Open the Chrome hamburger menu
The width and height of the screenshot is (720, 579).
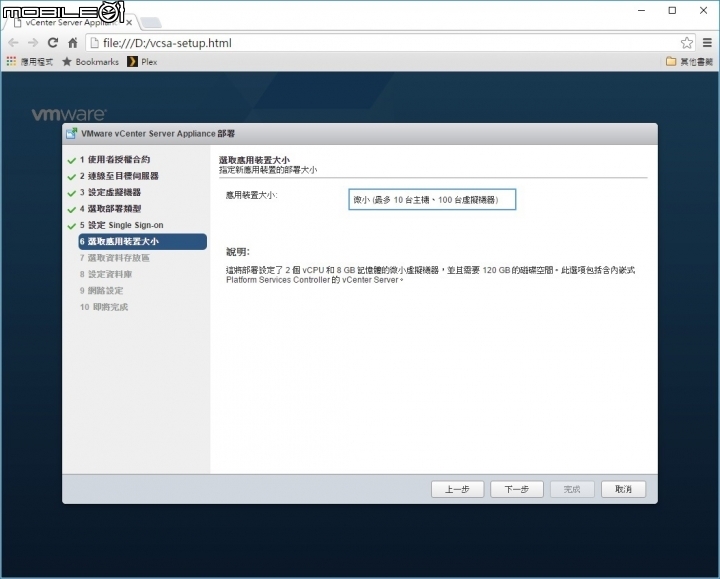click(707, 43)
